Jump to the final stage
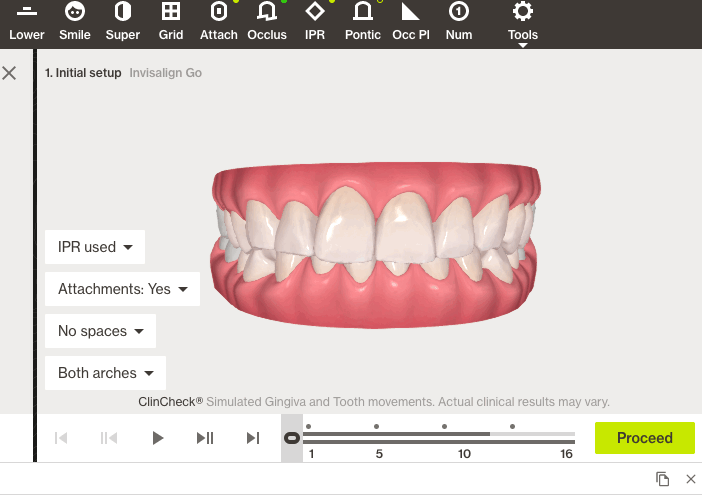 [253, 438]
